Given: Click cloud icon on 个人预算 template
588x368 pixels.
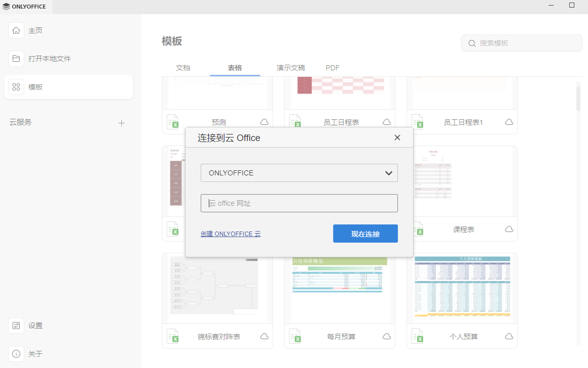Looking at the screenshot, I should tap(509, 337).
